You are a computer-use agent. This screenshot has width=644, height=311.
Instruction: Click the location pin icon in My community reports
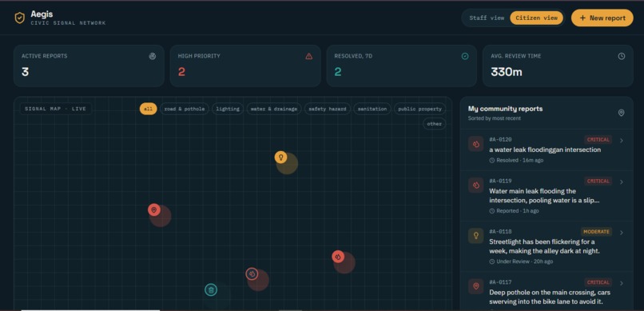pos(621,113)
